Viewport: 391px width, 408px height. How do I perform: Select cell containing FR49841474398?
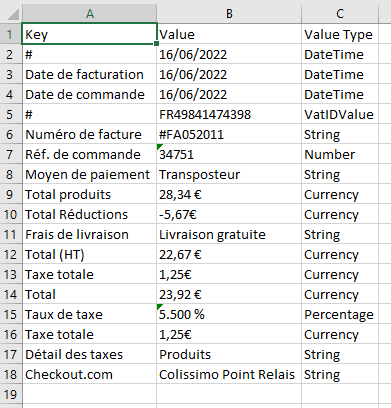point(229,114)
